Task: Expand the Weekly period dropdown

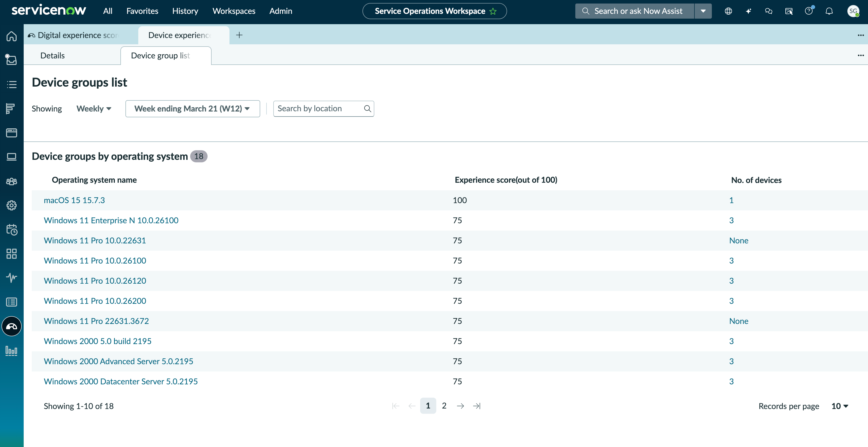Action: click(94, 109)
